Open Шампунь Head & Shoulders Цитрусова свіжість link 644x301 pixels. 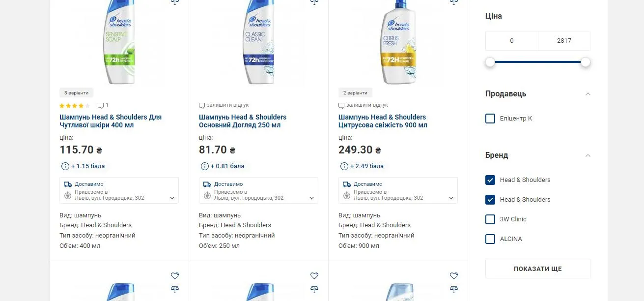click(382, 121)
